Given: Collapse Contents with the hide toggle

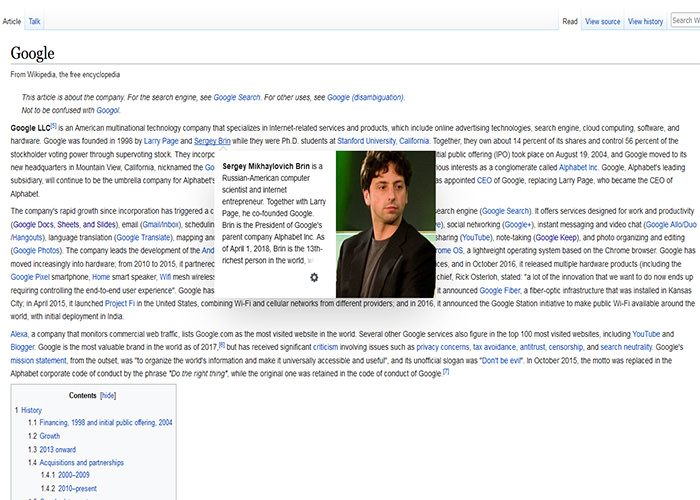Looking at the screenshot, I should point(108,396).
